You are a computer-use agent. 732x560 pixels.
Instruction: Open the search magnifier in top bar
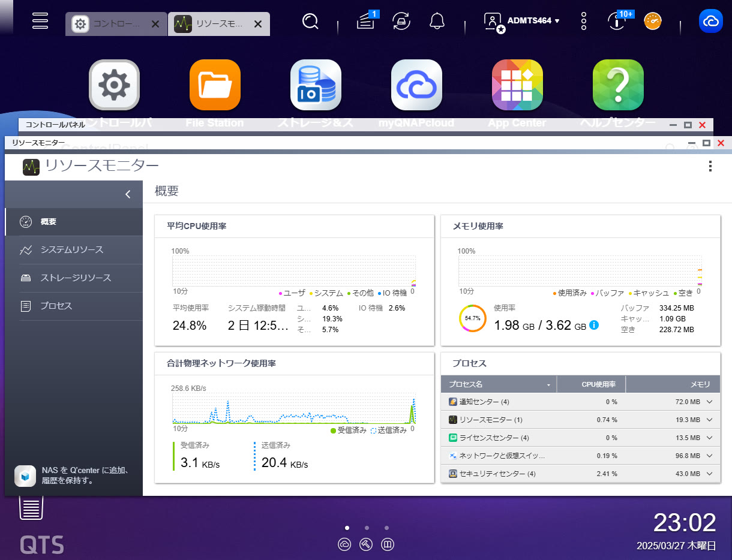(310, 22)
